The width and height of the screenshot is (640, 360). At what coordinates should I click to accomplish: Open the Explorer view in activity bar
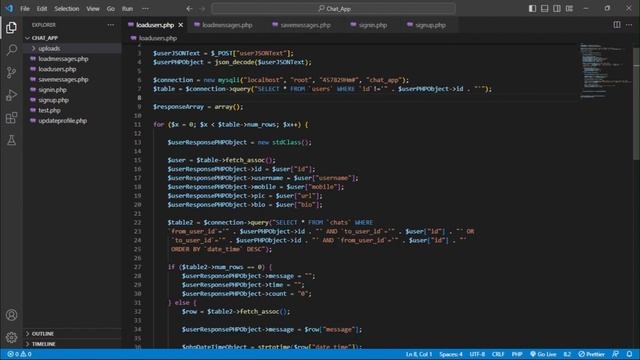[11, 28]
